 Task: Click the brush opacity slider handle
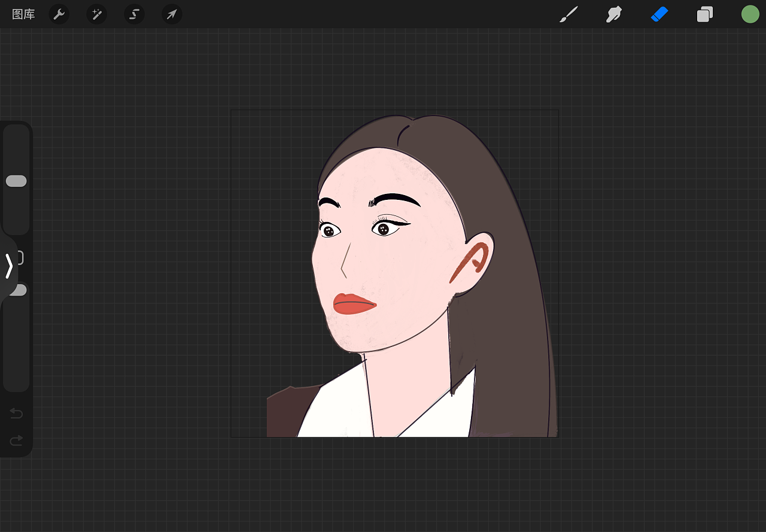(20, 290)
